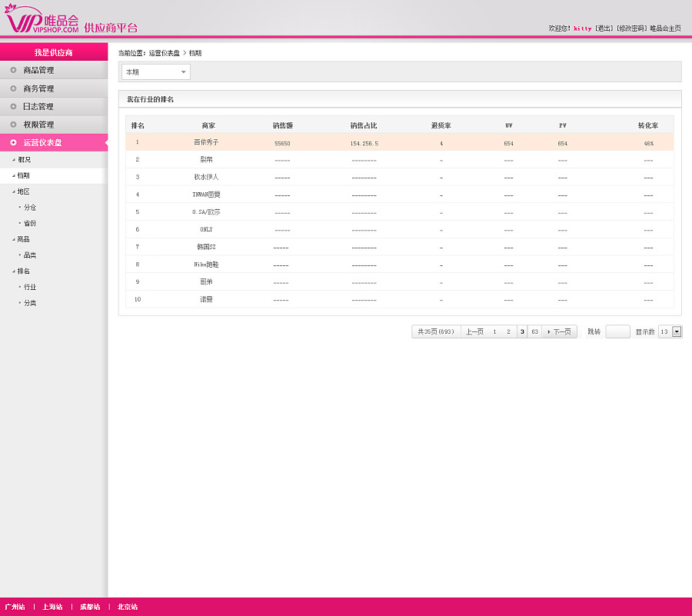Image resolution: width=692 pixels, height=616 pixels.
Task: Jump to page 2 in pagination
Action: pos(508,331)
